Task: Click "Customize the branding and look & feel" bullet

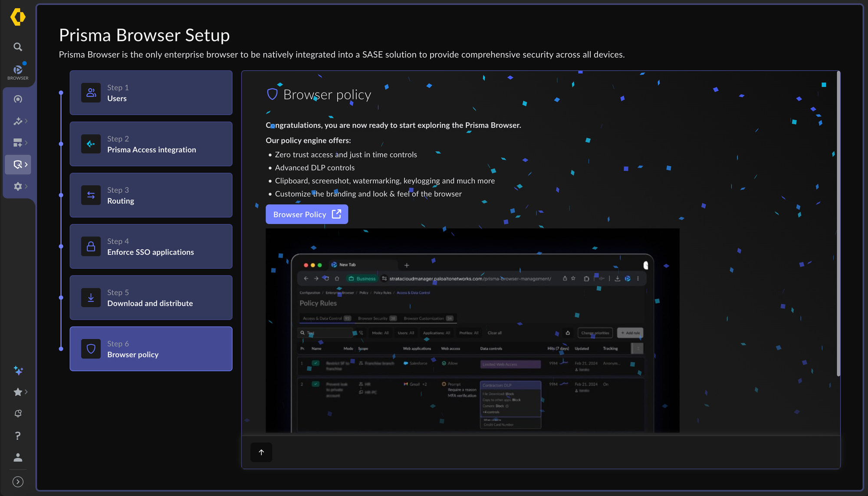Action: click(x=368, y=194)
